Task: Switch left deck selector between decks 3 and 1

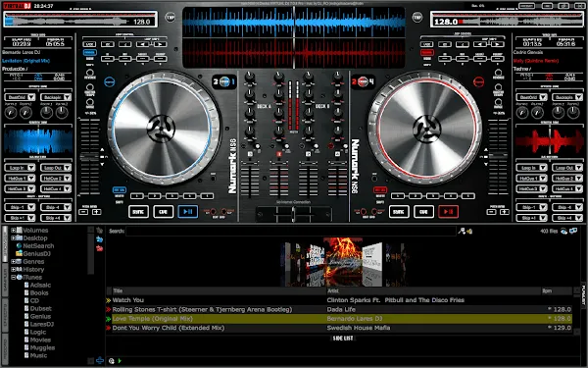Action: [x=224, y=81]
